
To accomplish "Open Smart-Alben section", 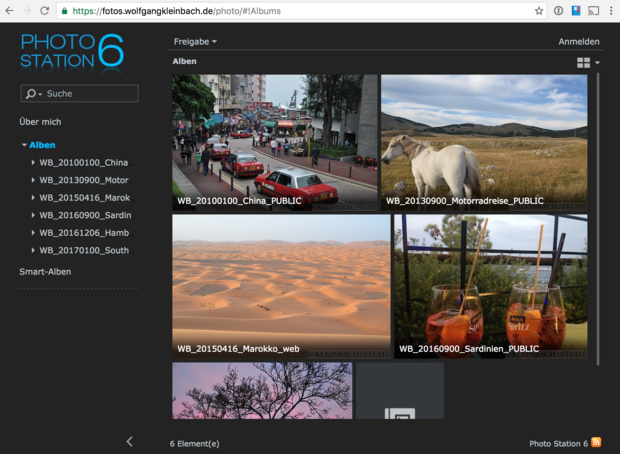I will tap(45, 271).
